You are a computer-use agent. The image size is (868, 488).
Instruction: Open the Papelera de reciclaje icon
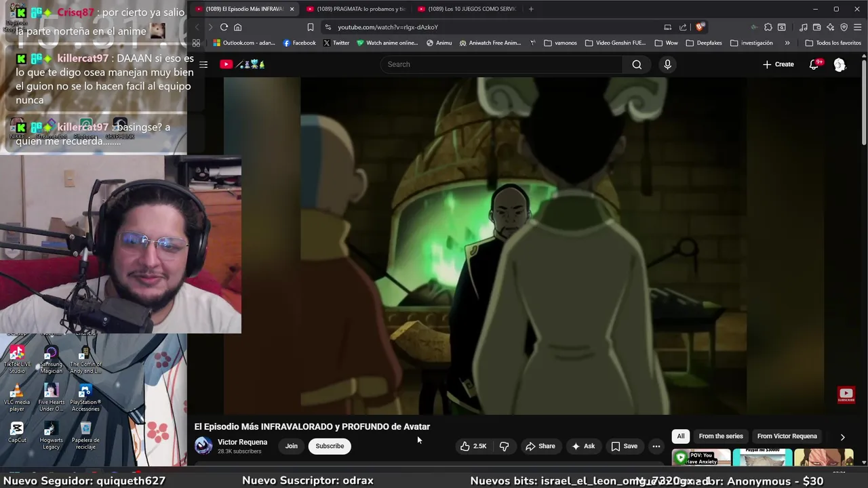point(85,435)
